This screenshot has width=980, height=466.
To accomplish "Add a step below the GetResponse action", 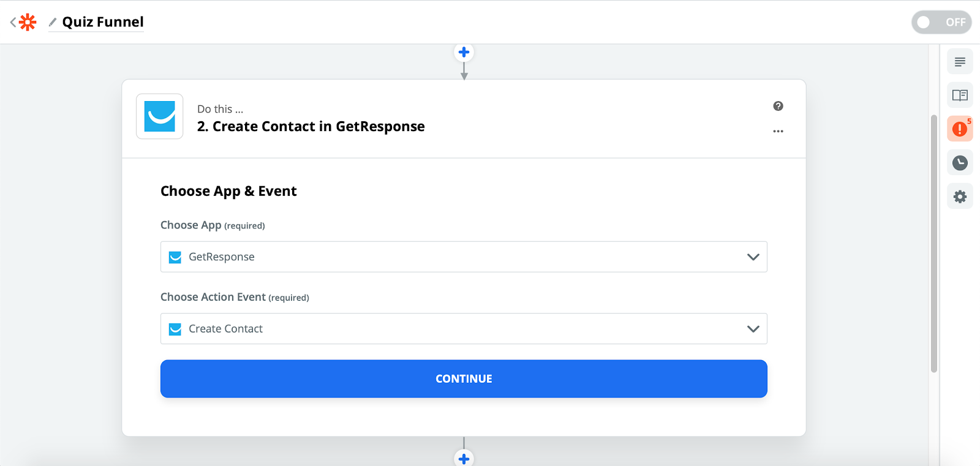I will 464,458.
